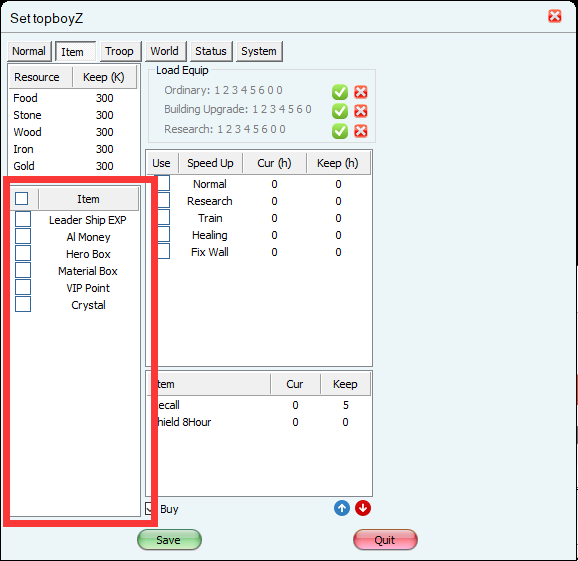Enable the Hero Box checkbox
578x561 pixels.
(x=23, y=253)
